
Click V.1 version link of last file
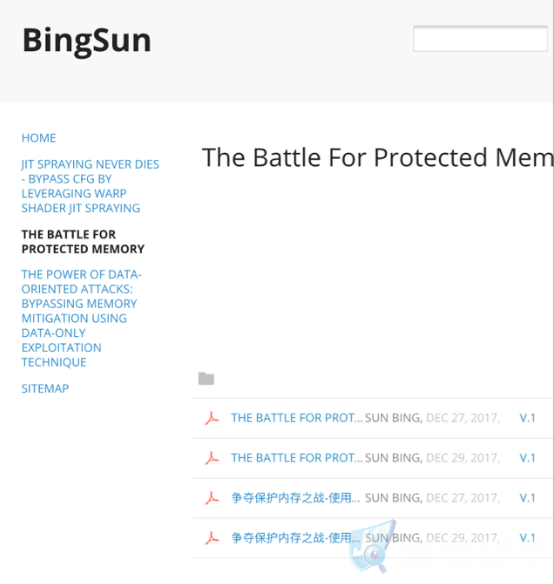527,538
